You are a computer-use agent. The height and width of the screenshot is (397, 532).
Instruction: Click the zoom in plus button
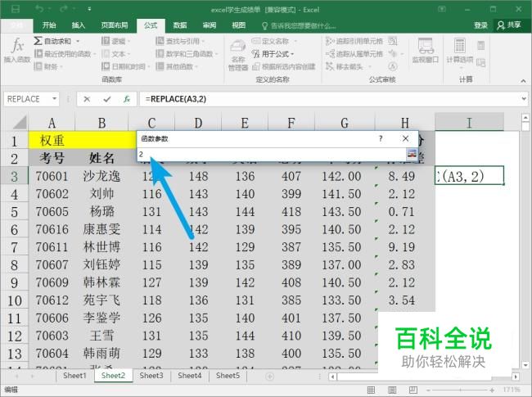[x=492, y=390]
